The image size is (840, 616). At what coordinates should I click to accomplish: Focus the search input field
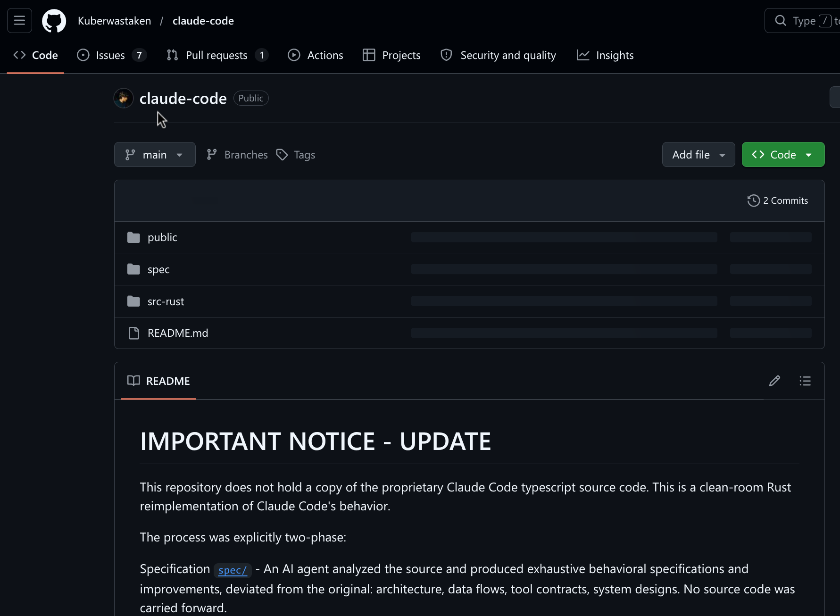802,21
